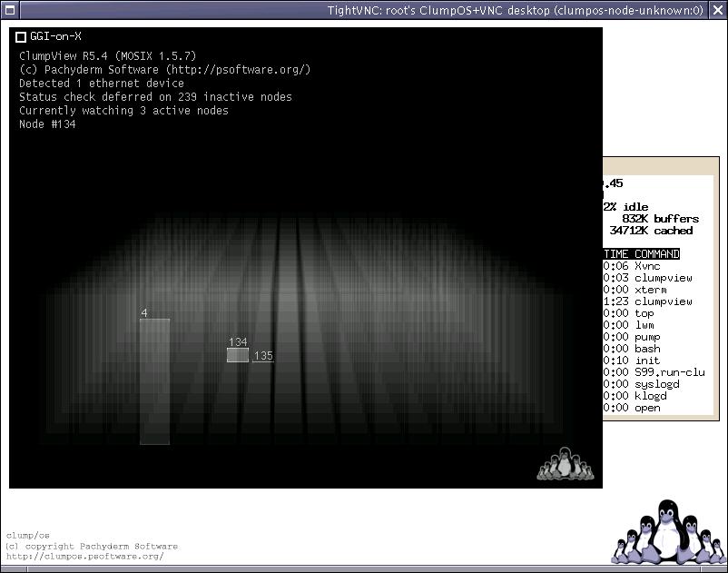Viewport: 728px width, 573px height.
Task: Click the bash process row
Action: click(632, 349)
